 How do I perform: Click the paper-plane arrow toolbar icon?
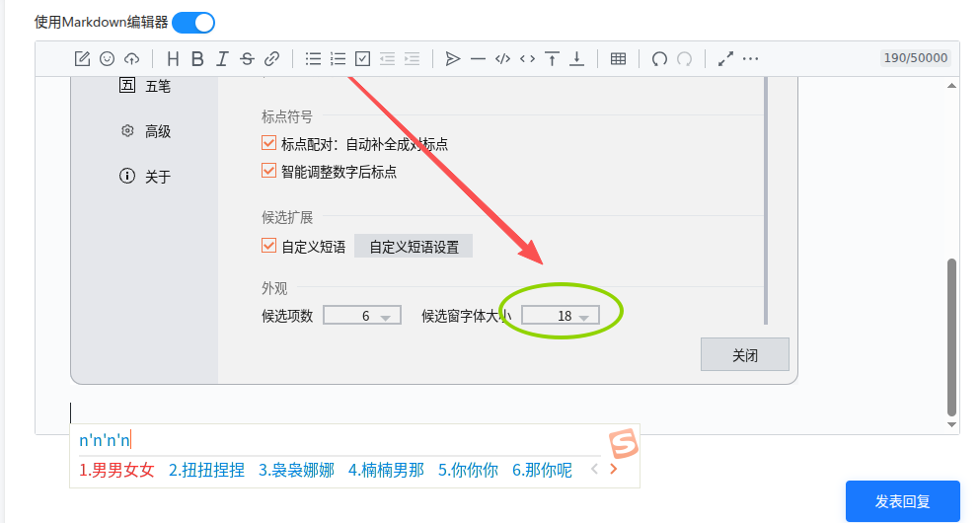pos(453,59)
